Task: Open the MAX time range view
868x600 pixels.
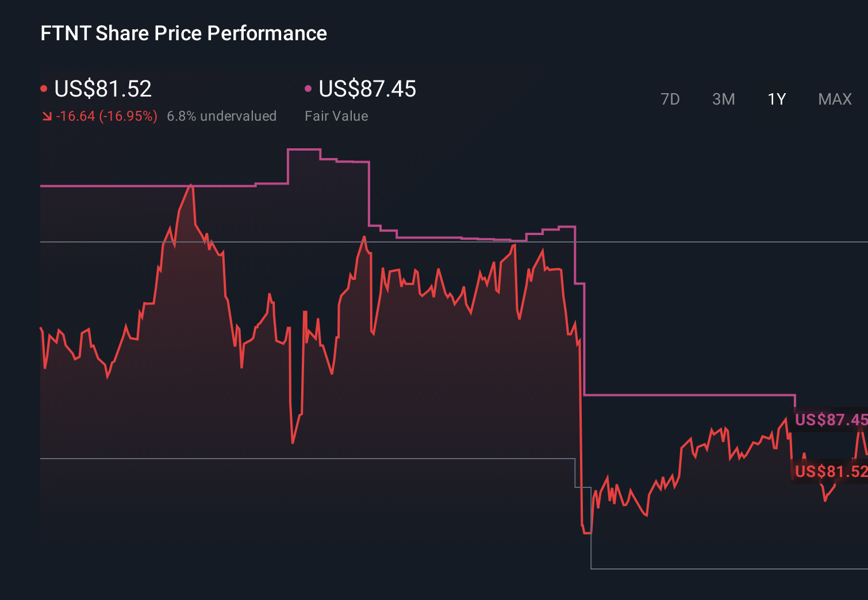Action: (x=835, y=99)
